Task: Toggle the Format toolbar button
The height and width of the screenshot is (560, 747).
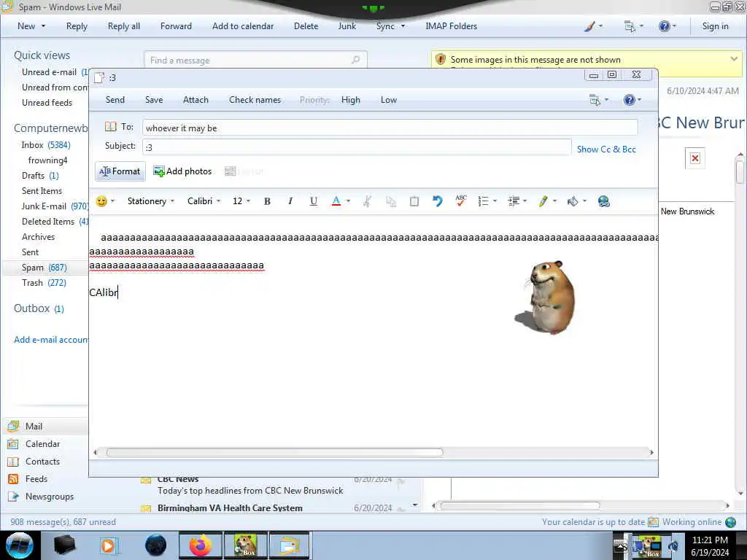Action: pos(120,171)
